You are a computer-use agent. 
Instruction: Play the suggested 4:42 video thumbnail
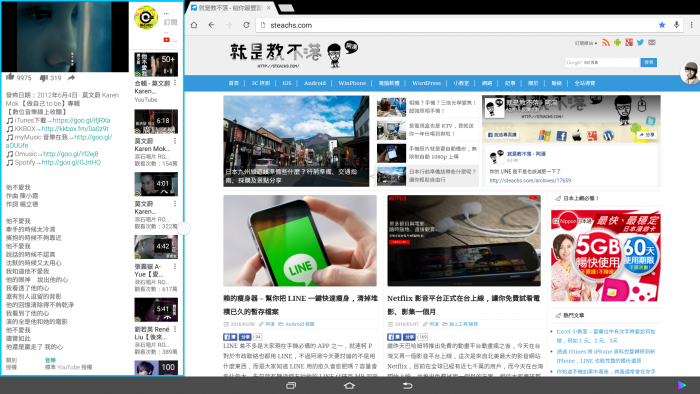pos(156,247)
